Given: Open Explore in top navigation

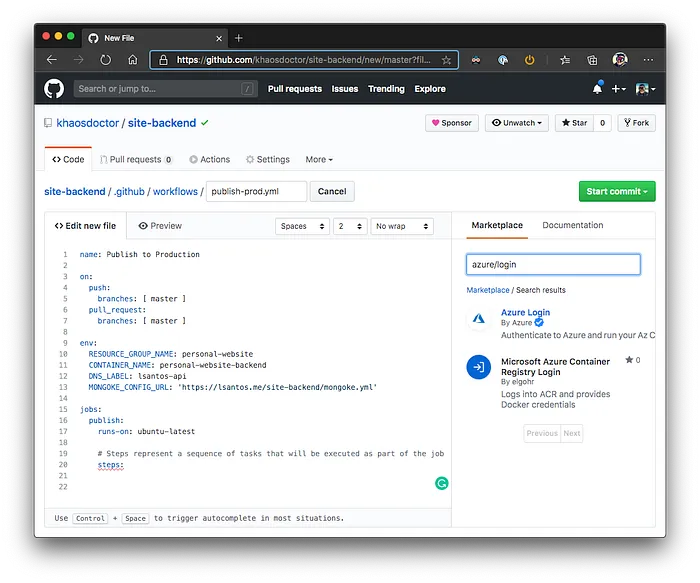Looking at the screenshot, I should [430, 89].
